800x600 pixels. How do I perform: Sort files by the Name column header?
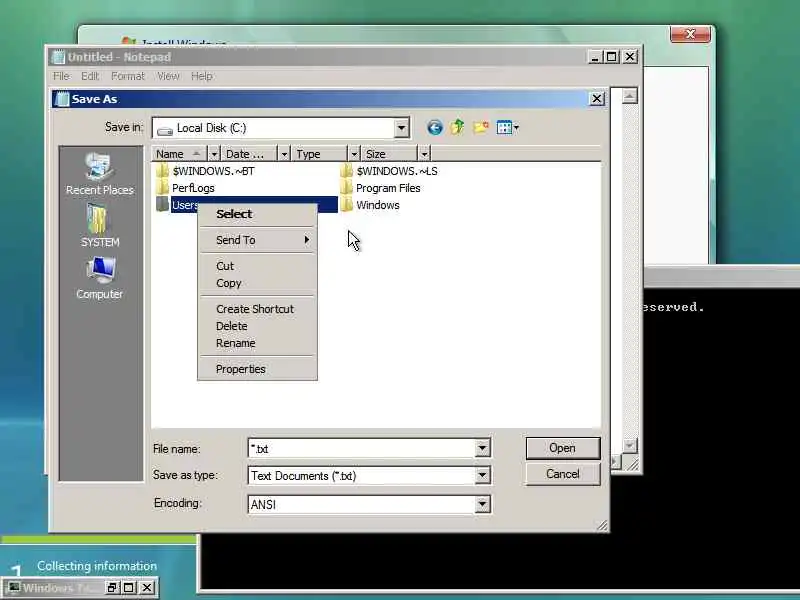(180, 154)
